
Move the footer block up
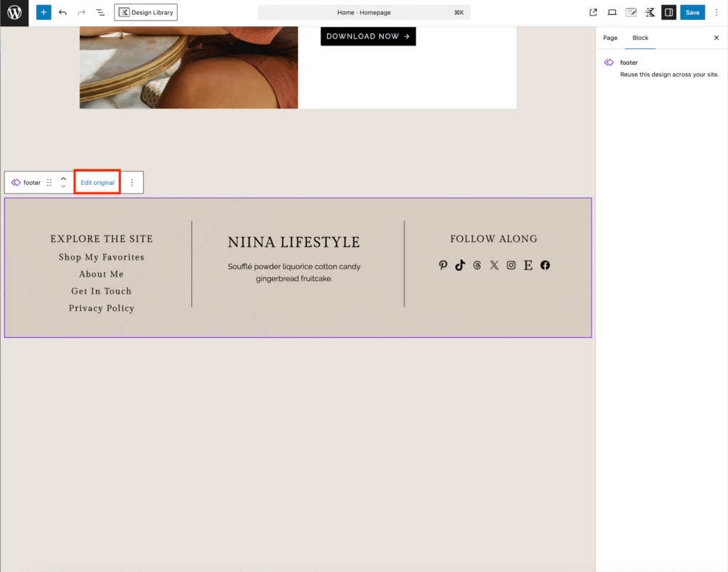coord(63,179)
